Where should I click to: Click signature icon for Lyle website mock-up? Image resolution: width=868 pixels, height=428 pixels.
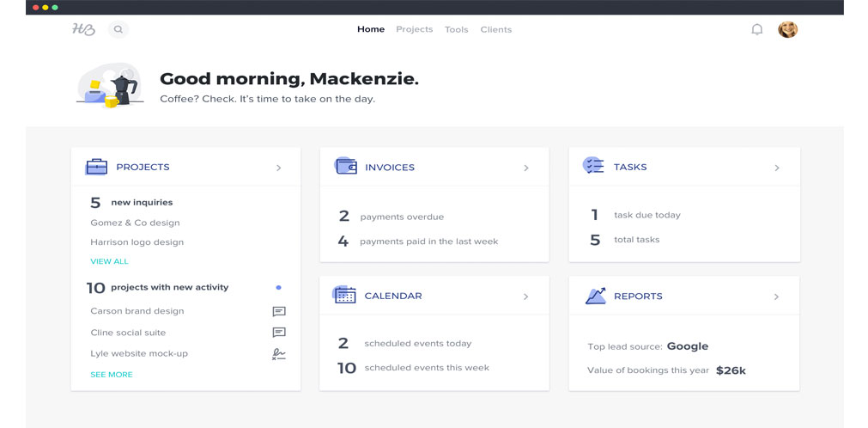pos(279,354)
